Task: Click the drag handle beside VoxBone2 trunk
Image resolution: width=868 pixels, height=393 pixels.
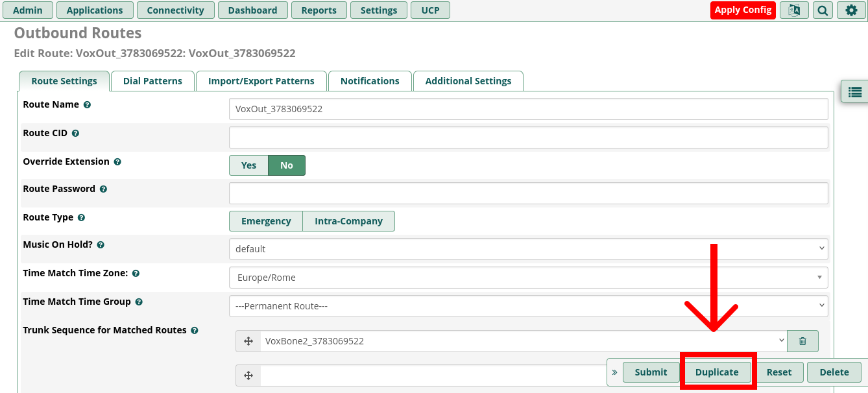Action: (x=248, y=341)
